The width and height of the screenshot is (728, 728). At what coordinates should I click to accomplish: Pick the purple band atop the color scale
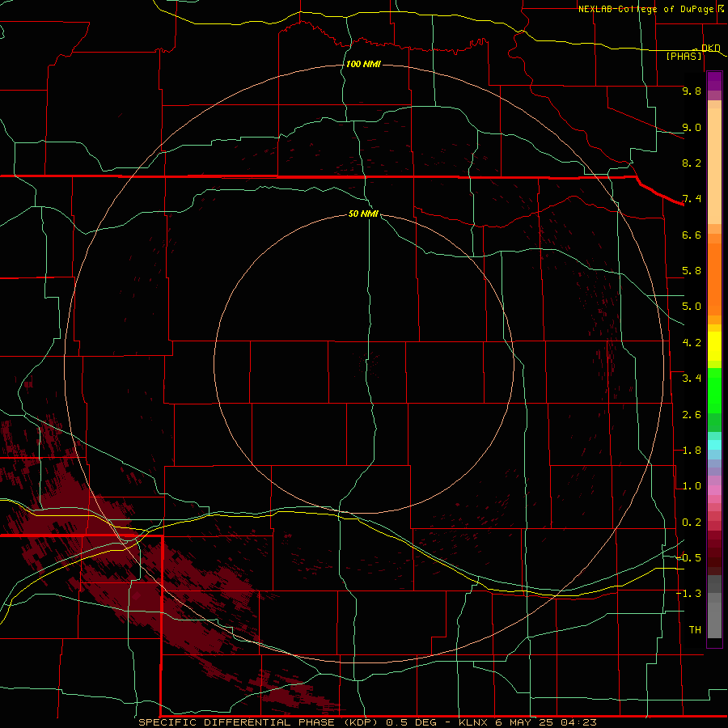(714, 81)
